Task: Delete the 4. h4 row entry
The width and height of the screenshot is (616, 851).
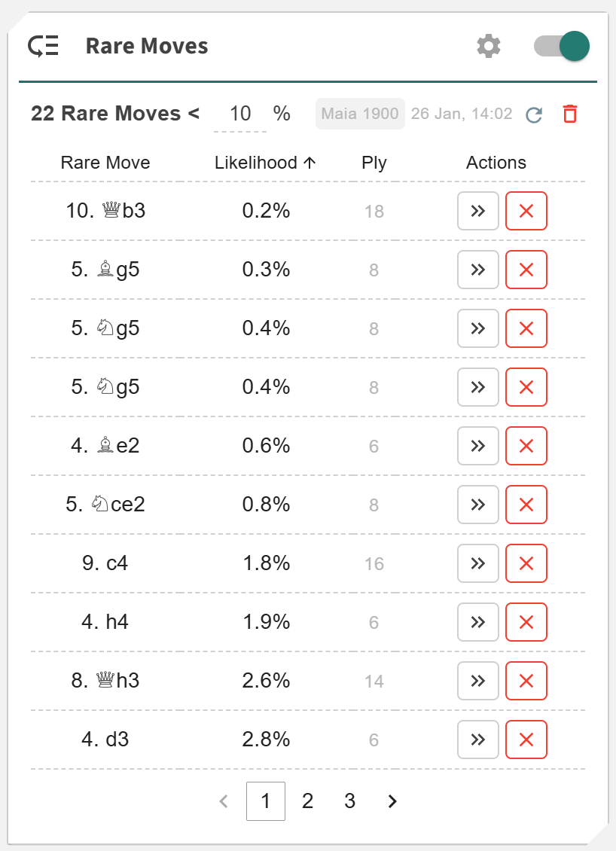Action: pos(526,622)
